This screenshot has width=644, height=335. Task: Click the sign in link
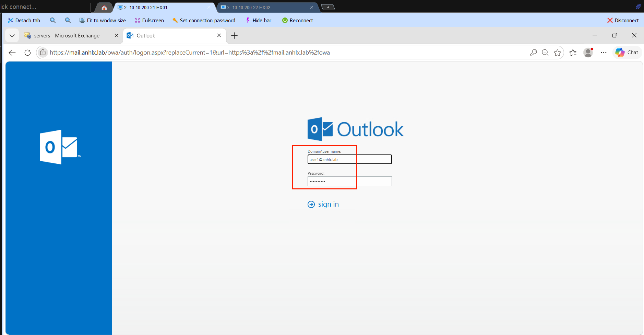323,204
